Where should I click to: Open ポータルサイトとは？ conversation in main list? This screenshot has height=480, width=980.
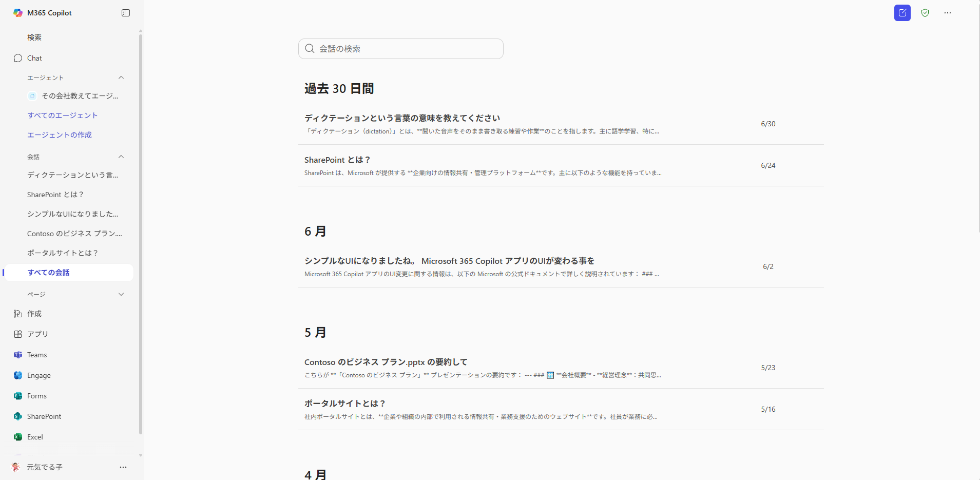(x=561, y=409)
